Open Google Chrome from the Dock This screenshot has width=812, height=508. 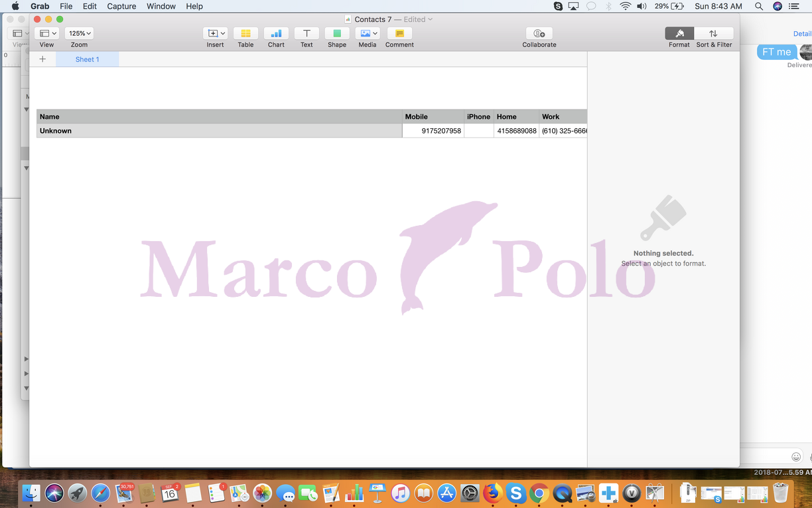[x=539, y=493]
